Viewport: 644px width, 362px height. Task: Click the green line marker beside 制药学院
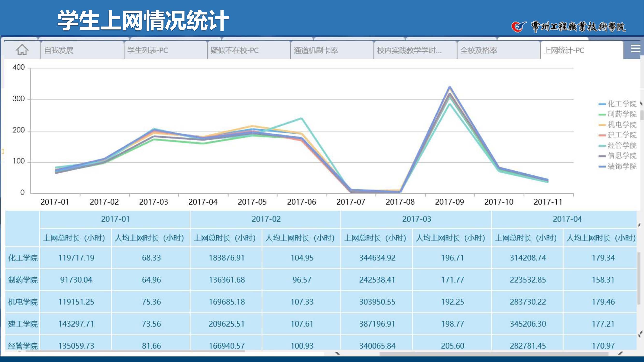602,115
